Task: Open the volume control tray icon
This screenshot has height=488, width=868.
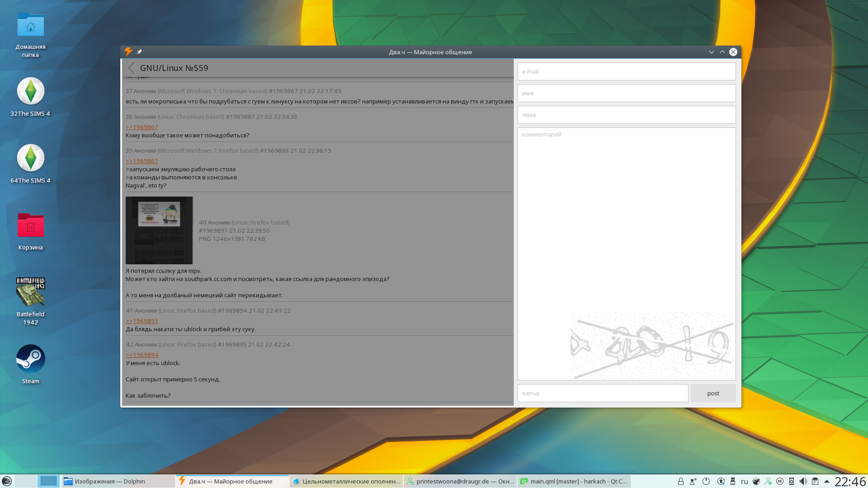Action: pyautogui.click(x=803, y=481)
